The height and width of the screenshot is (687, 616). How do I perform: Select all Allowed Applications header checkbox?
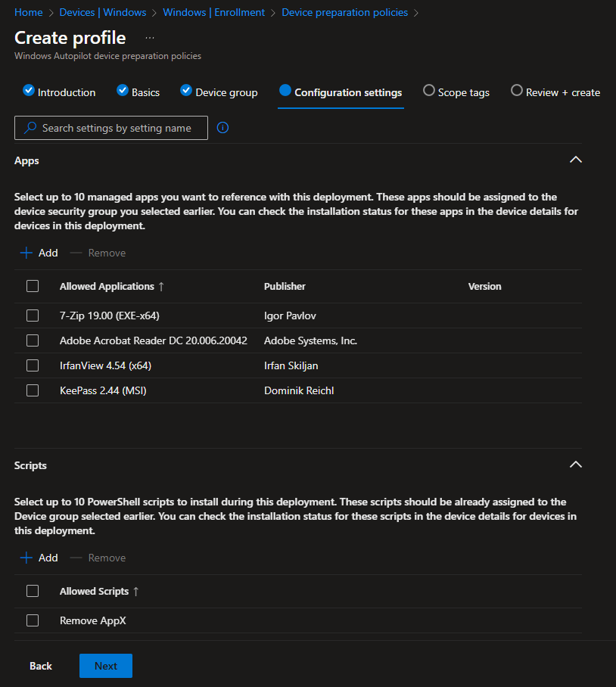(x=33, y=286)
